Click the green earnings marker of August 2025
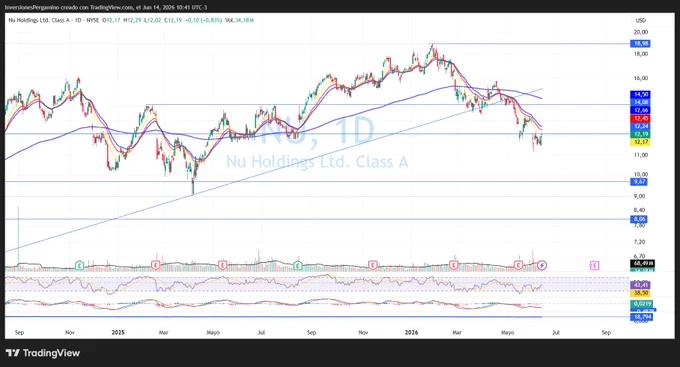This screenshot has width=680, height=367. 298,265
